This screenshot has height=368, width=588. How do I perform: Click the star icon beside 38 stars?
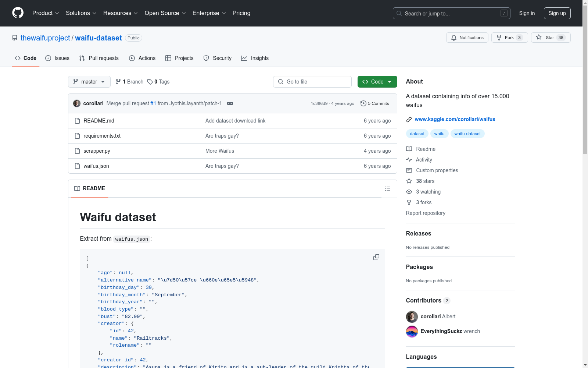tap(409, 181)
